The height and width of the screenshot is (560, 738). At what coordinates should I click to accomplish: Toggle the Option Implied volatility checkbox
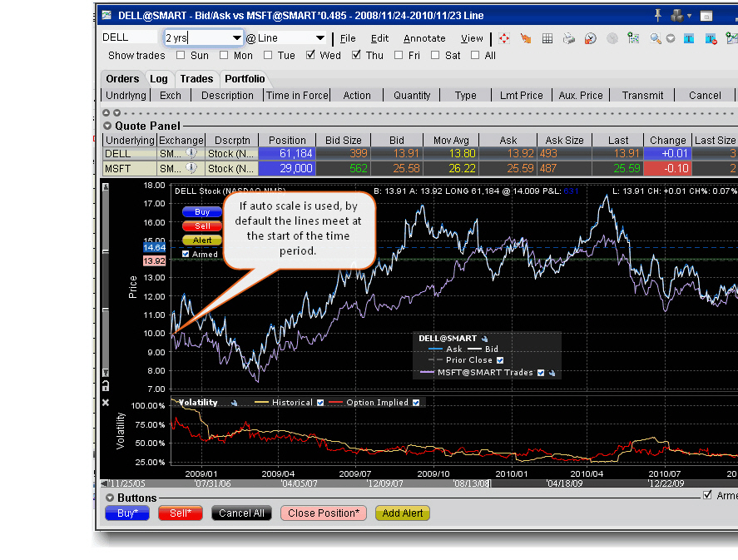416,403
